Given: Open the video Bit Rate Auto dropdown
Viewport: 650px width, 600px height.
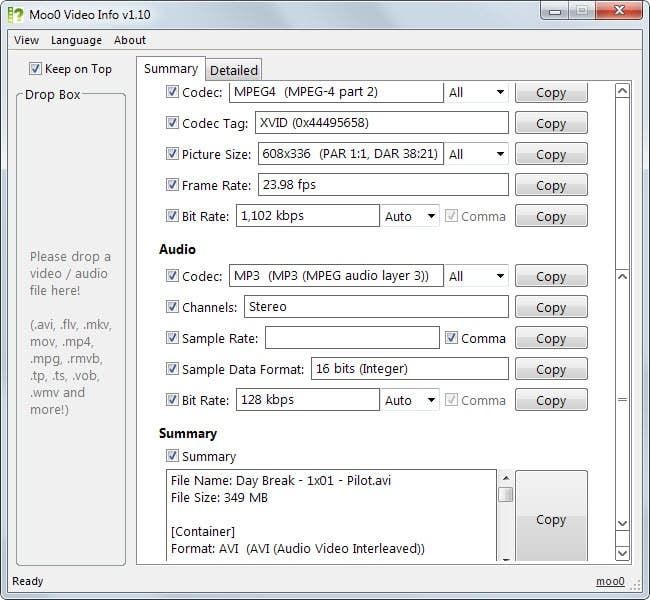Looking at the screenshot, I should coord(410,216).
